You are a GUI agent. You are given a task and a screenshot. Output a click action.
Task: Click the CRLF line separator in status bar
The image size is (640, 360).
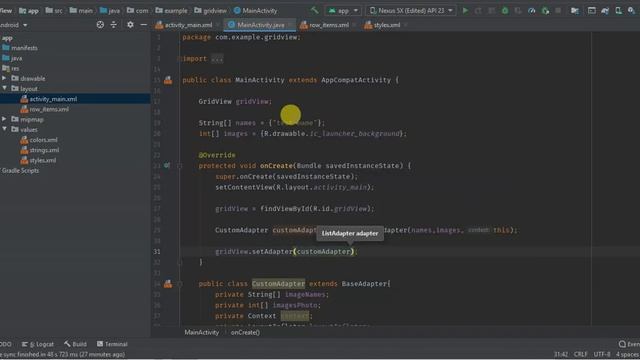click(580, 354)
